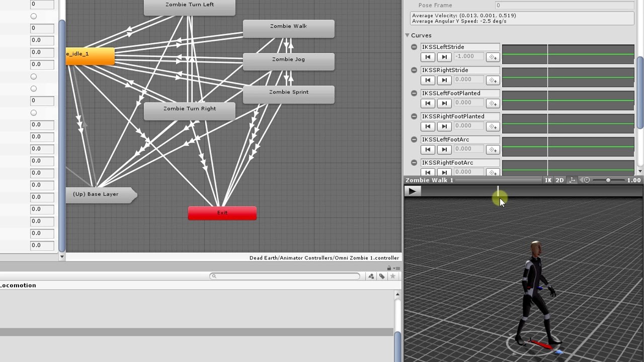Click the preview playback speed icon

pyautogui.click(x=585, y=180)
